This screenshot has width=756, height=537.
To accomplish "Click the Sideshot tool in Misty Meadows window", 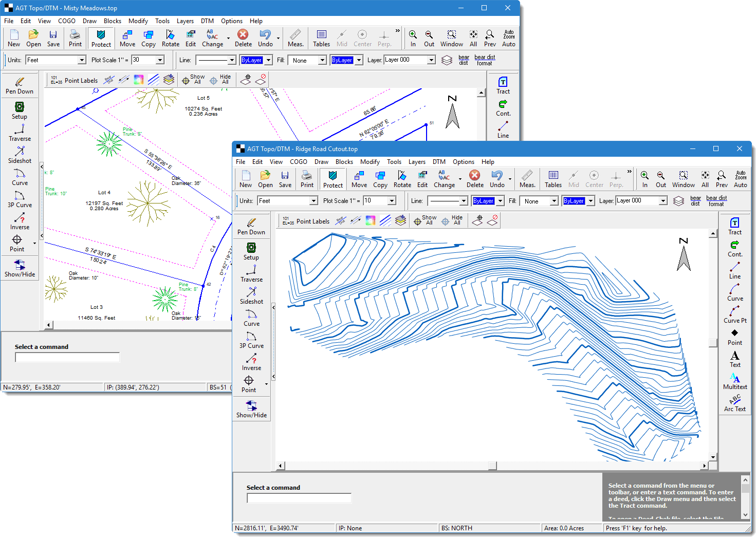I will point(20,155).
